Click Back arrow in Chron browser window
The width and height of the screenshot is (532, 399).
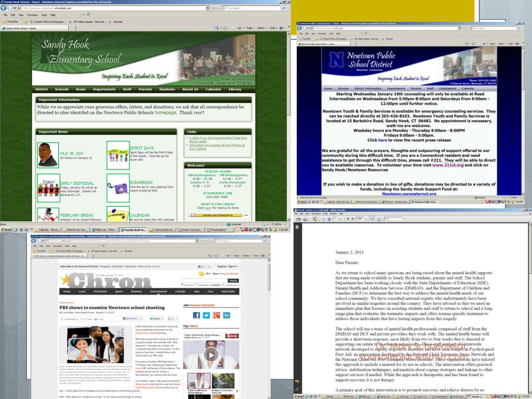tap(34, 241)
